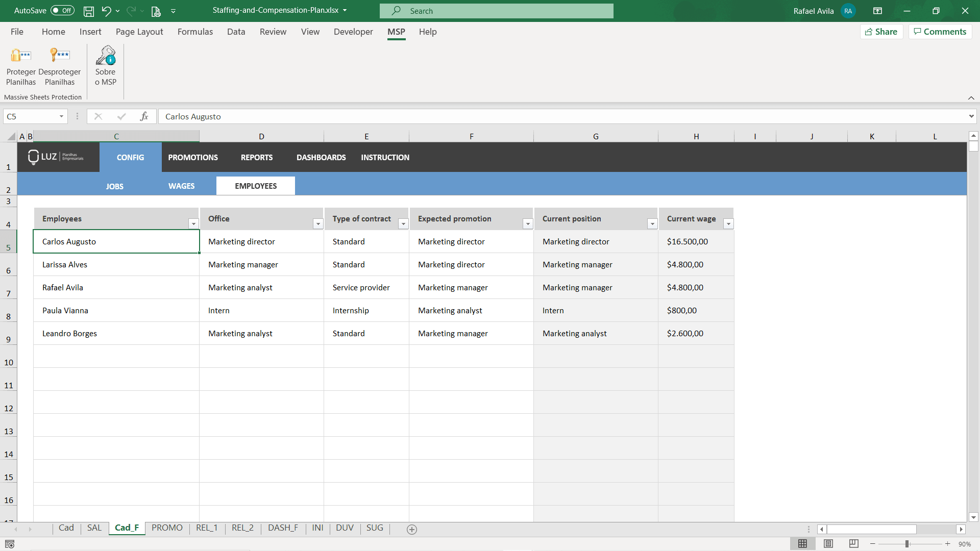The height and width of the screenshot is (551, 980).
Task: Open the Current wage filter dropdown
Action: point(728,223)
